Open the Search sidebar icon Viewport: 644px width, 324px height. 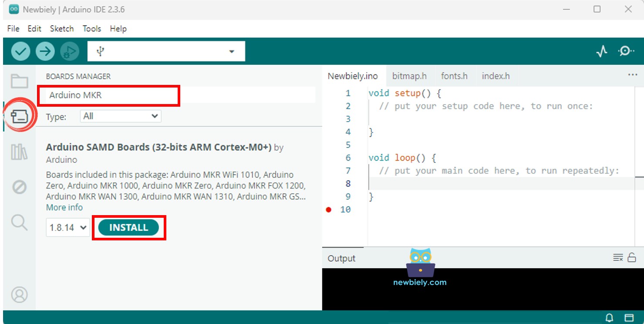[20, 223]
